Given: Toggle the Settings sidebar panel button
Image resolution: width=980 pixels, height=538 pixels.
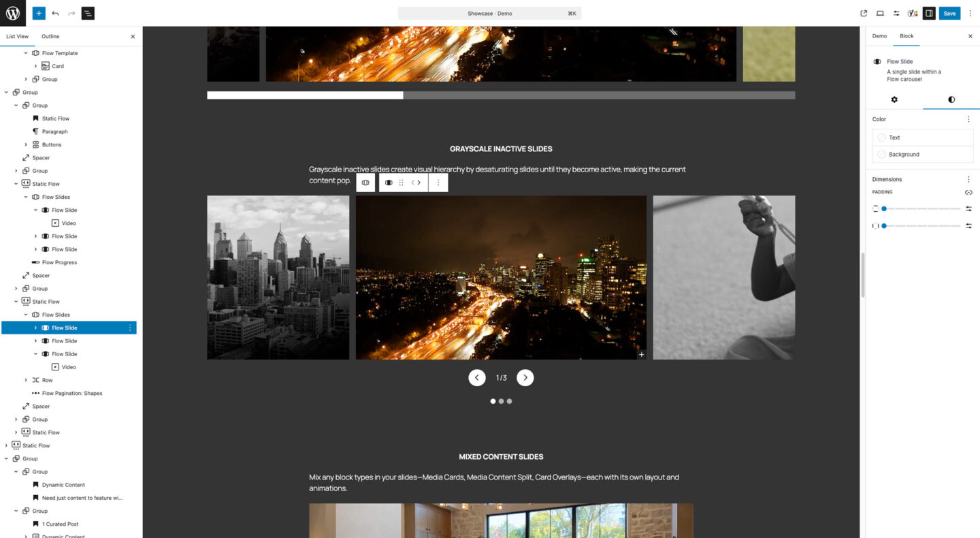Looking at the screenshot, I should (x=929, y=13).
